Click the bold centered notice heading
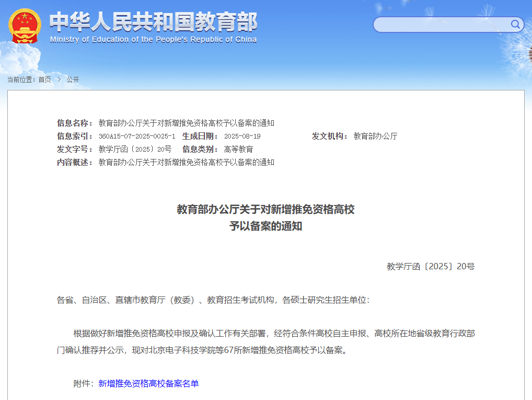This screenshot has height=400, width=532. [x=265, y=218]
